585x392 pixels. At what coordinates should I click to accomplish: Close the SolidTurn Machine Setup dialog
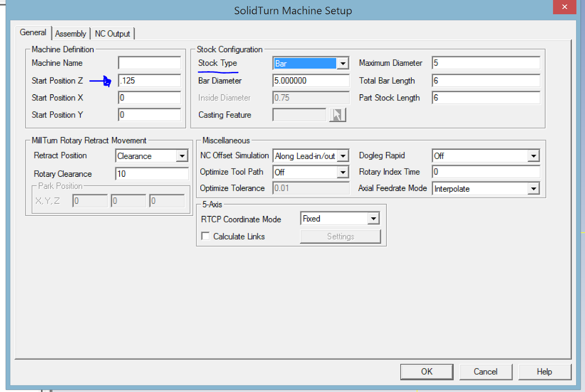(x=565, y=7)
